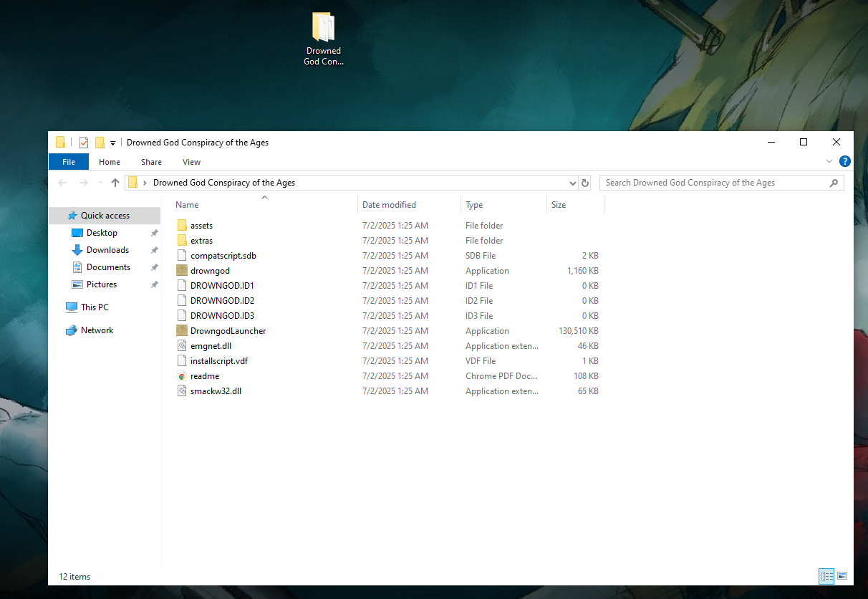Click the New folder quick access toolbar icon

point(100,143)
